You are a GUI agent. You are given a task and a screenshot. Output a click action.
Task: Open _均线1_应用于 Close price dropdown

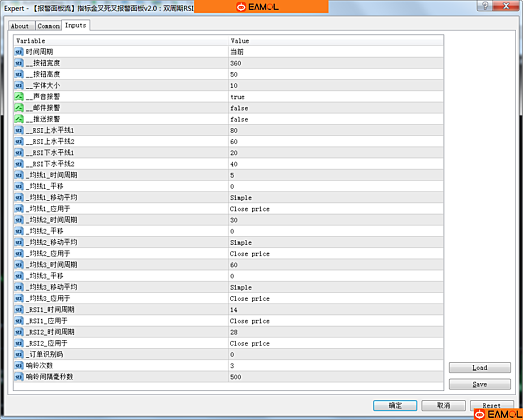pos(336,209)
